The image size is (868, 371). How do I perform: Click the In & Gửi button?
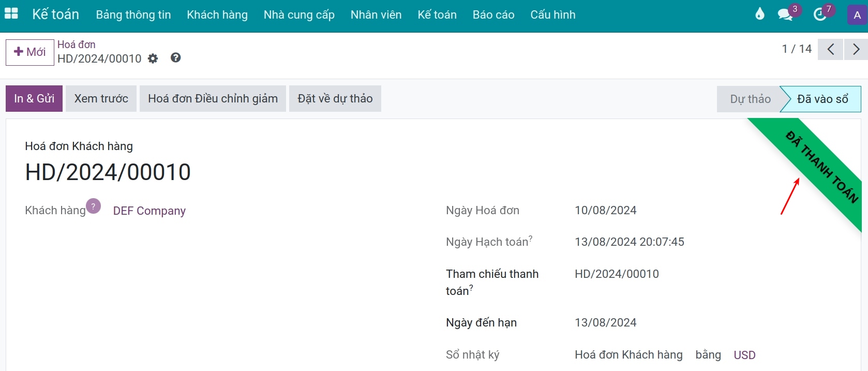(34, 98)
